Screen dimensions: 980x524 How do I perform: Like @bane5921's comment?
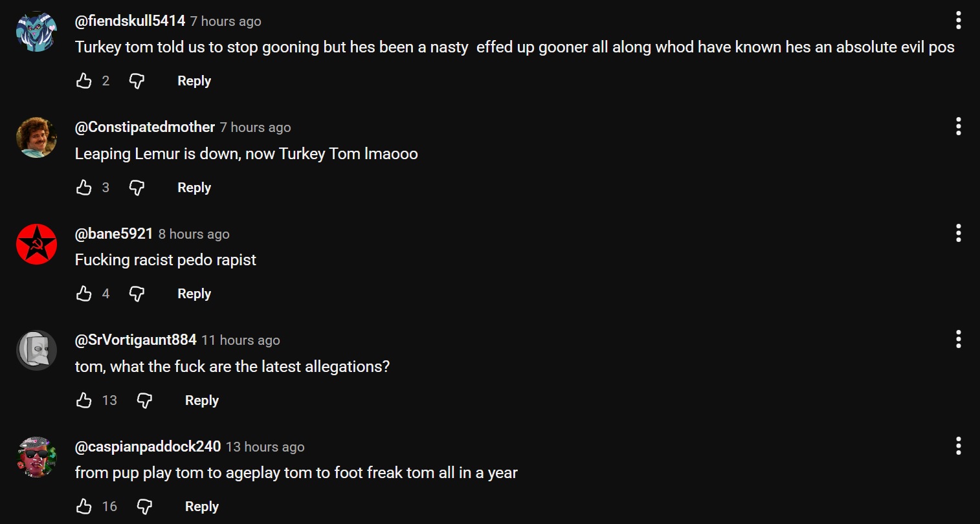coord(84,293)
